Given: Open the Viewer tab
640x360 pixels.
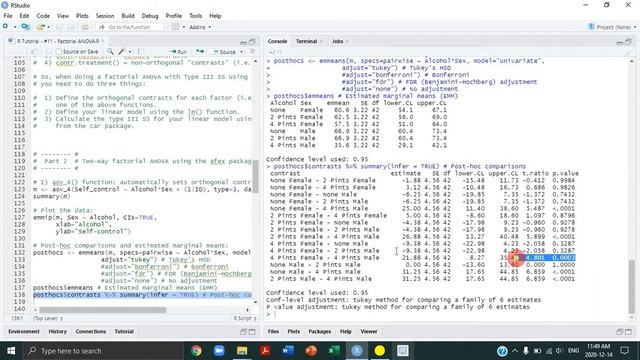Looking at the screenshot, I should point(369,331).
